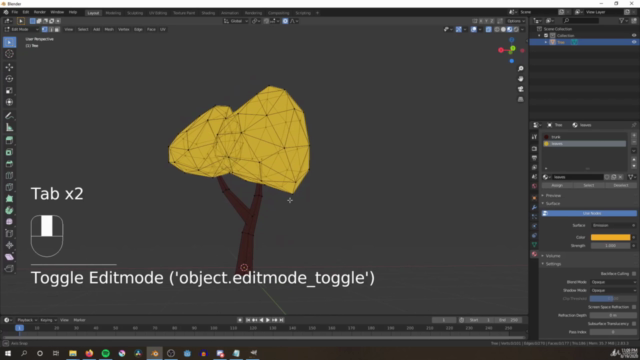Image resolution: width=640 pixels, height=360 pixels.
Task: Open the File menu
Action: point(15,12)
